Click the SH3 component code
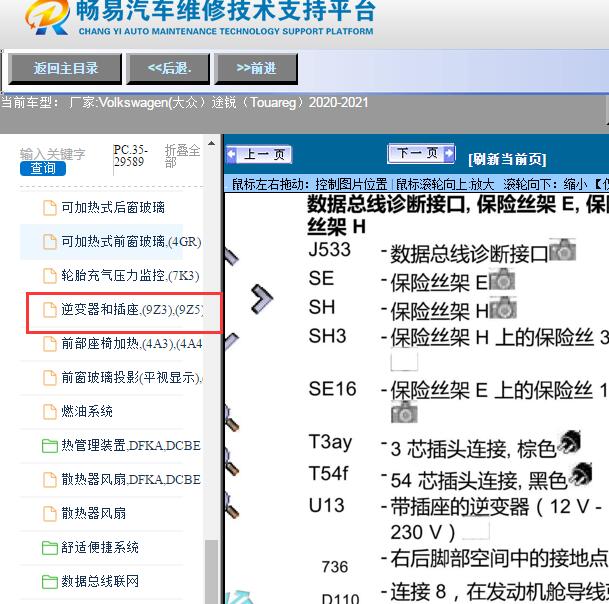The width and height of the screenshot is (609, 604). pyautogui.click(x=327, y=336)
